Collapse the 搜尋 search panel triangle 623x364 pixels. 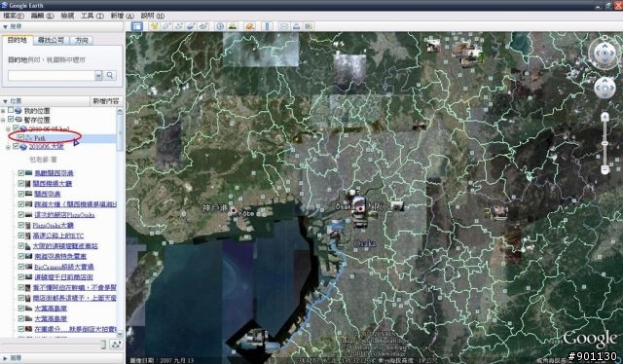click(5, 26)
